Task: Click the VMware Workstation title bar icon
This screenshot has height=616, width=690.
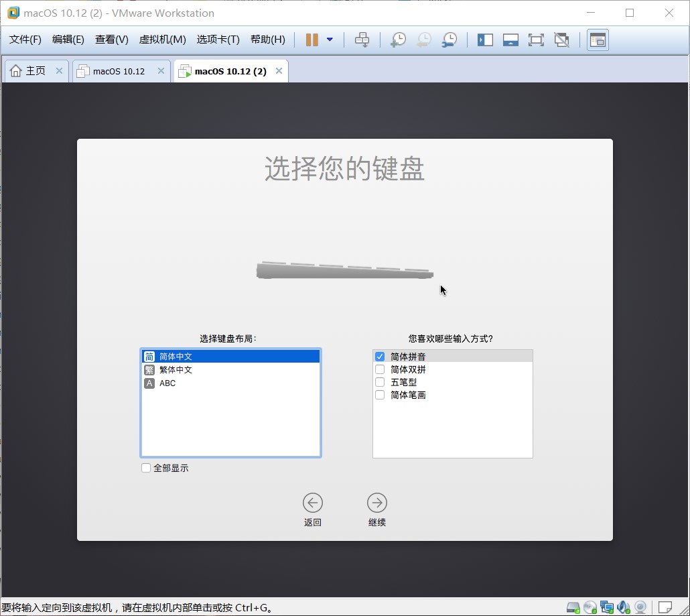Action: pyautogui.click(x=13, y=13)
